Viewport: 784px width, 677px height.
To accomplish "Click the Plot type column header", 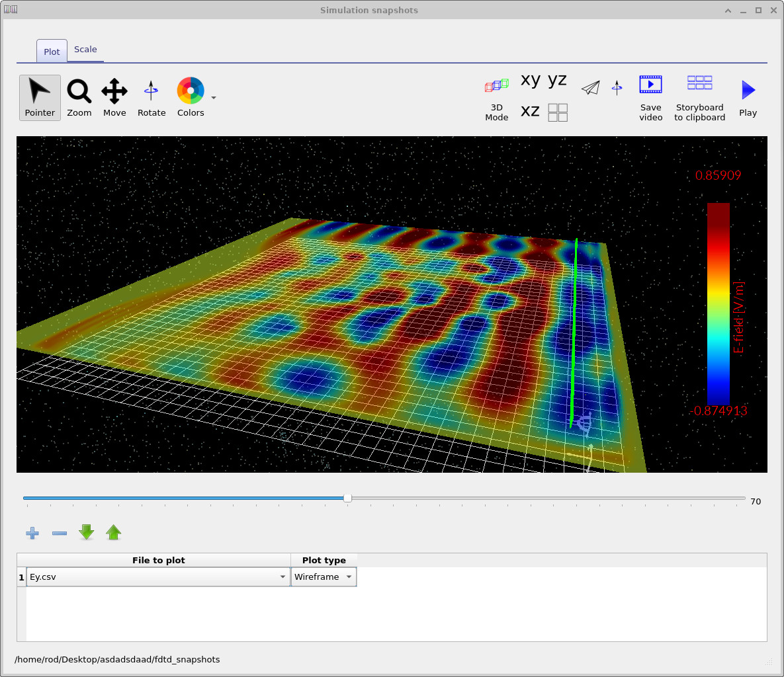I will (x=324, y=560).
